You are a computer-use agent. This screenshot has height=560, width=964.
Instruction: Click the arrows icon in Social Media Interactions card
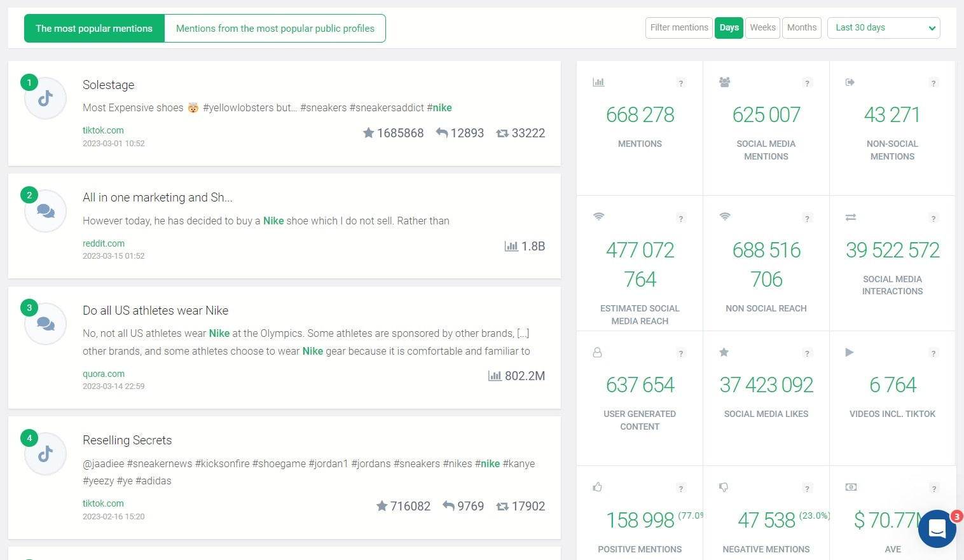tap(851, 217)
